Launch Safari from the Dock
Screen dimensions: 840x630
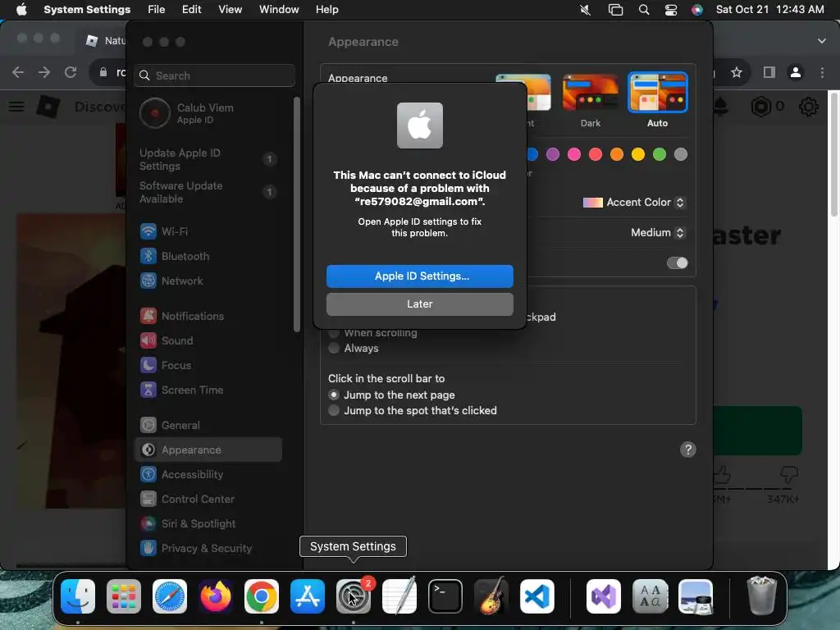[170, 596]
